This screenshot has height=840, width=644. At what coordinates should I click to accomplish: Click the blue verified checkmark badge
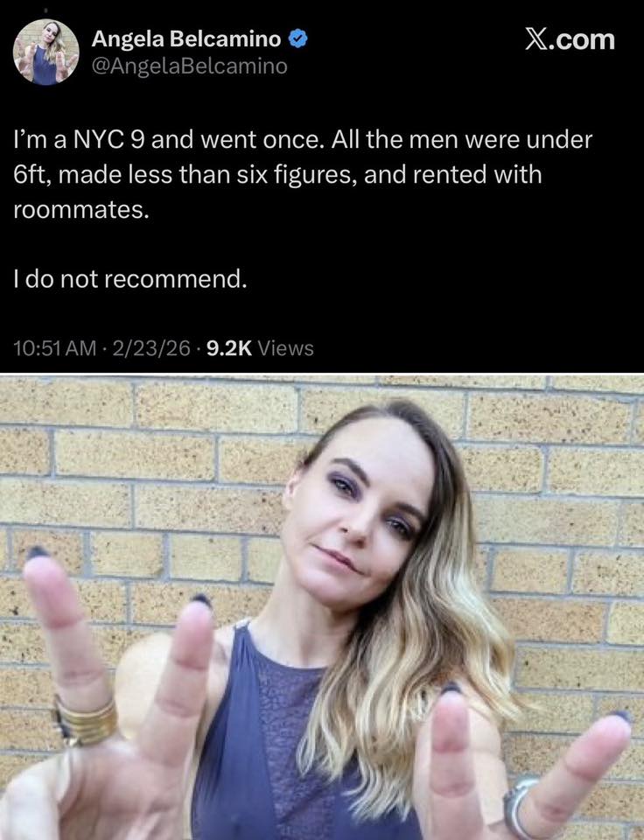click(297, 39)
